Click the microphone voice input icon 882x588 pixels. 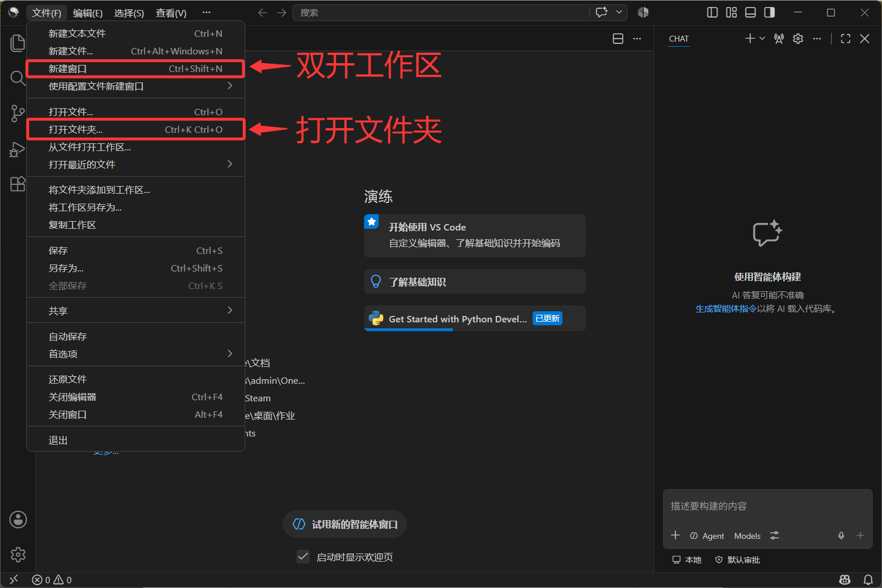[841, 535]
